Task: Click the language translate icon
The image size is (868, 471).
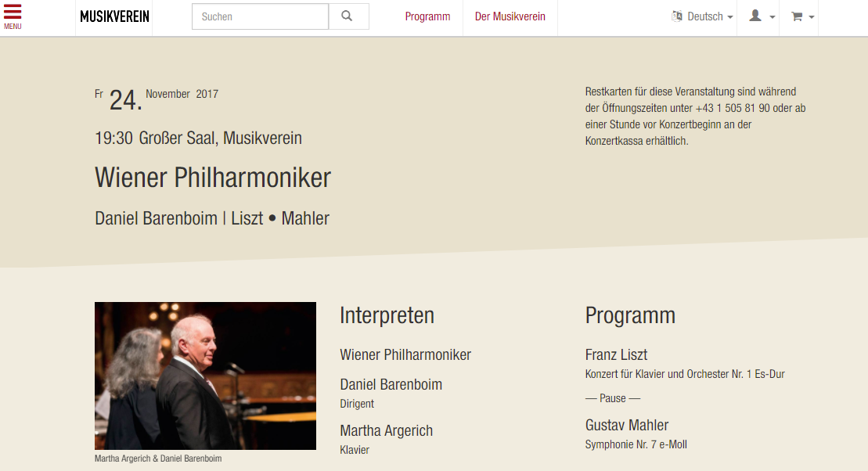Action: pyautogui.click(x=677, y=16)
